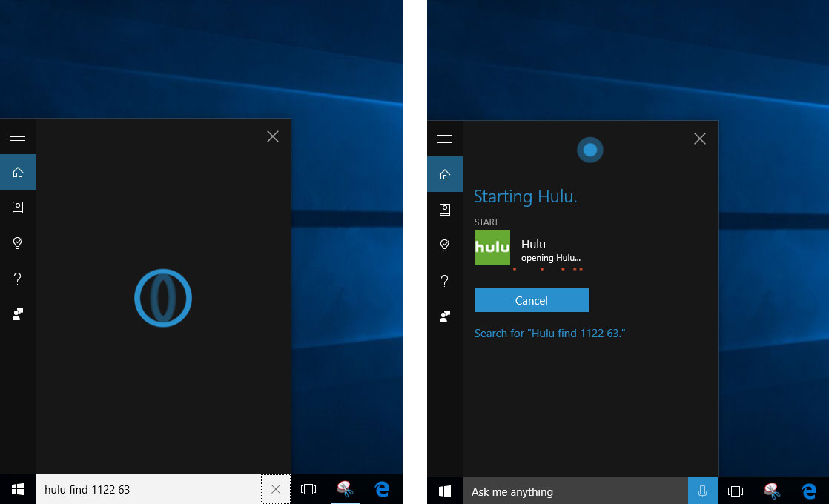
Task: Open Cortana's Home via the house icon
Action: (18, 172)
